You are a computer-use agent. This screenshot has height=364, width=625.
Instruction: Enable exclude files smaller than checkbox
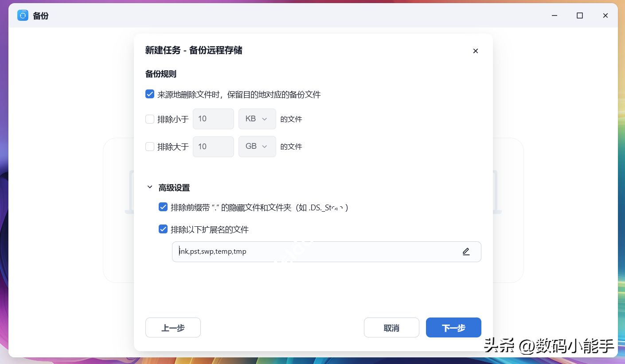[x=150, y=119]
